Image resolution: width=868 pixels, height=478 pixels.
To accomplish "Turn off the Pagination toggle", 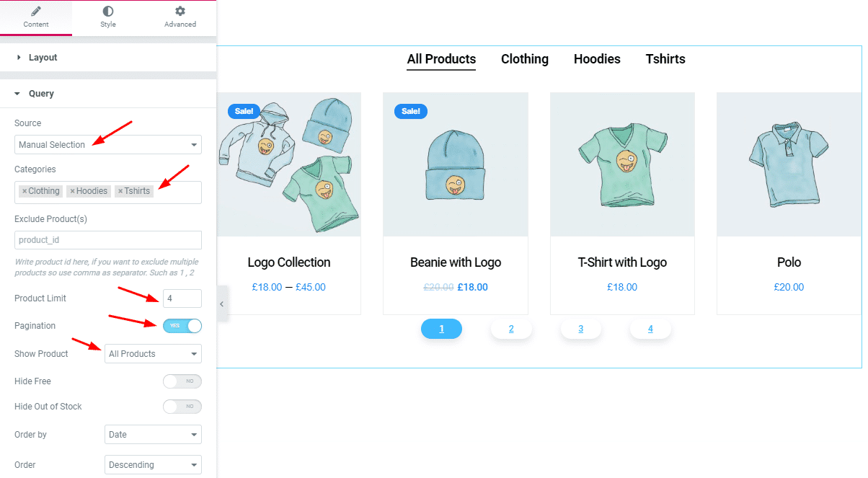I will pos(182,326).
